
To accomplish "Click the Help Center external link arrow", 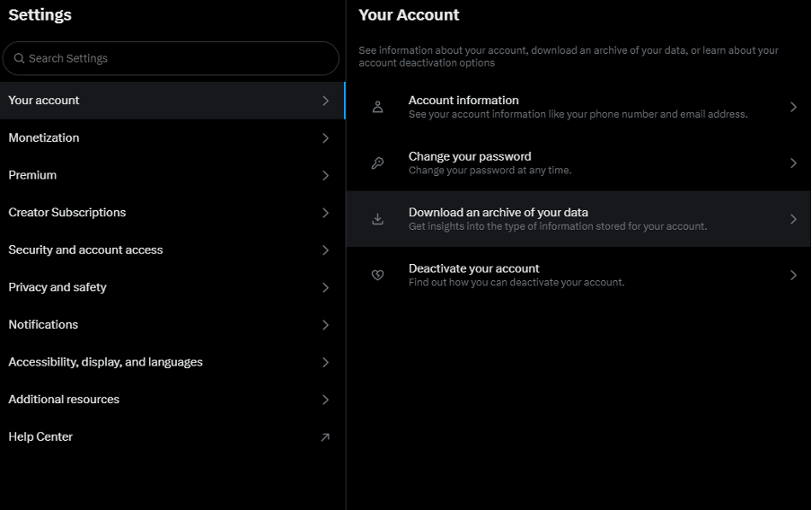I will pos(325,437).
